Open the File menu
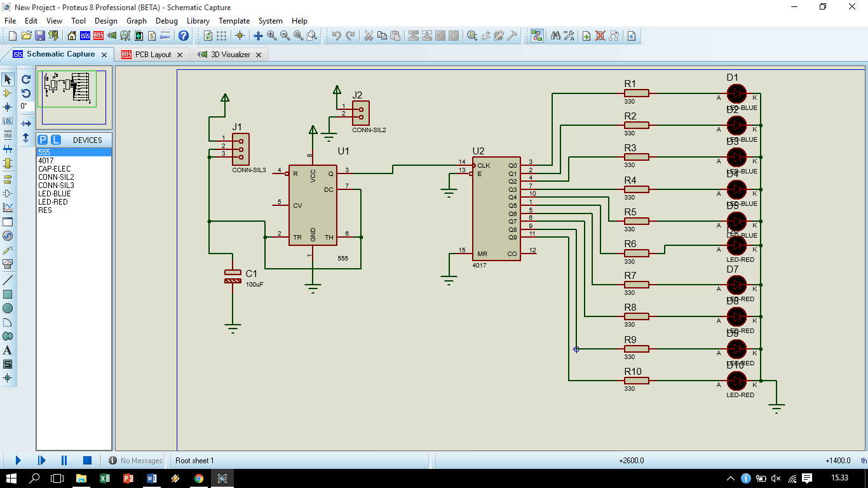This screenshot has height=488, width=868. (x=10, y=21)
